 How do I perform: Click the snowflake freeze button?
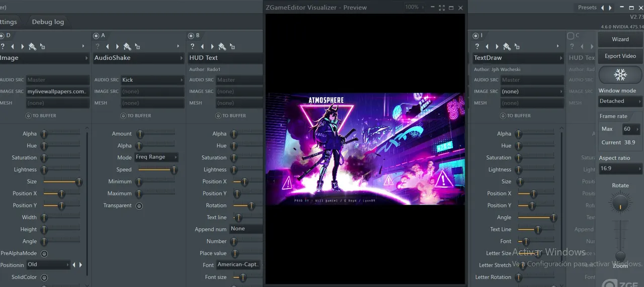click(620, 75)
